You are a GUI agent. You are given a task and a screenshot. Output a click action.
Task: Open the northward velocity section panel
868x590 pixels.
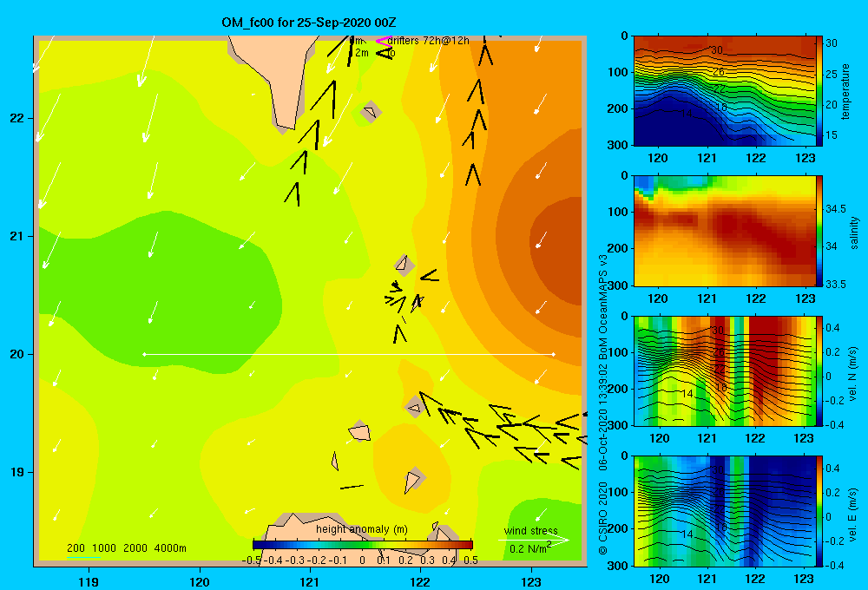tap(724, 370)
